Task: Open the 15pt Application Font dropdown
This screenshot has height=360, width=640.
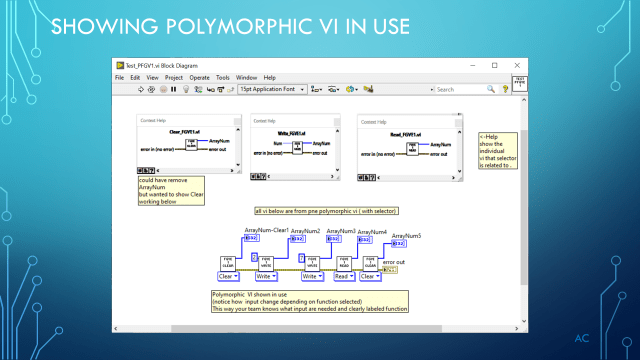Action: tap(272, 89)
